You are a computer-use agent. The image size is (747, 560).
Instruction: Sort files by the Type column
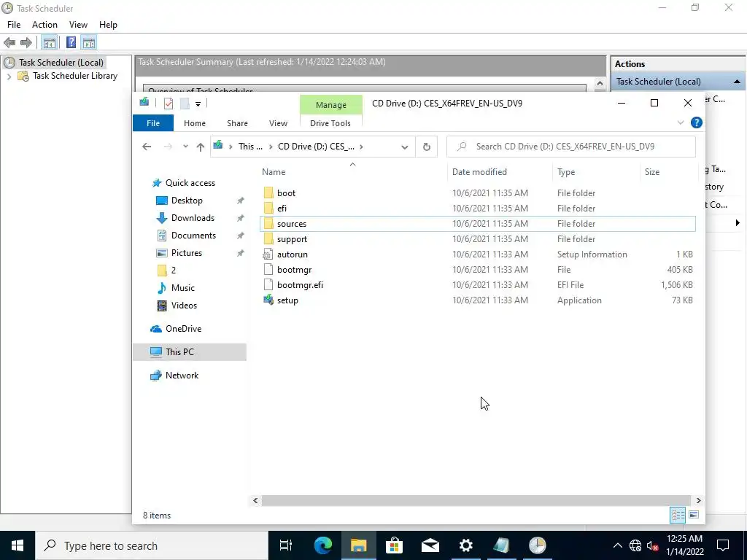[596, 172]
